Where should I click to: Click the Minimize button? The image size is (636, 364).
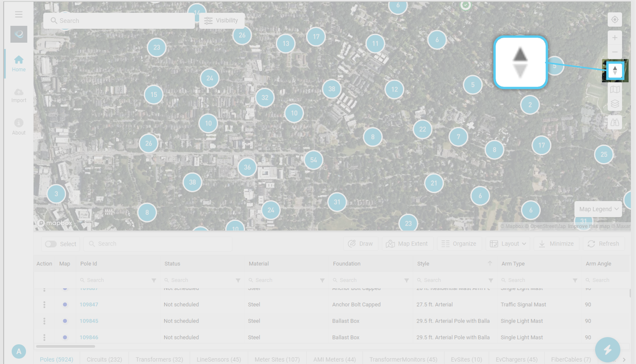(556, 244)
